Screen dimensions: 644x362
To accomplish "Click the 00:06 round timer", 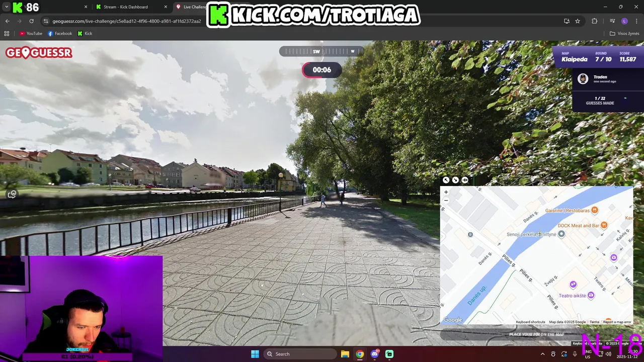I will pos(322,70).
